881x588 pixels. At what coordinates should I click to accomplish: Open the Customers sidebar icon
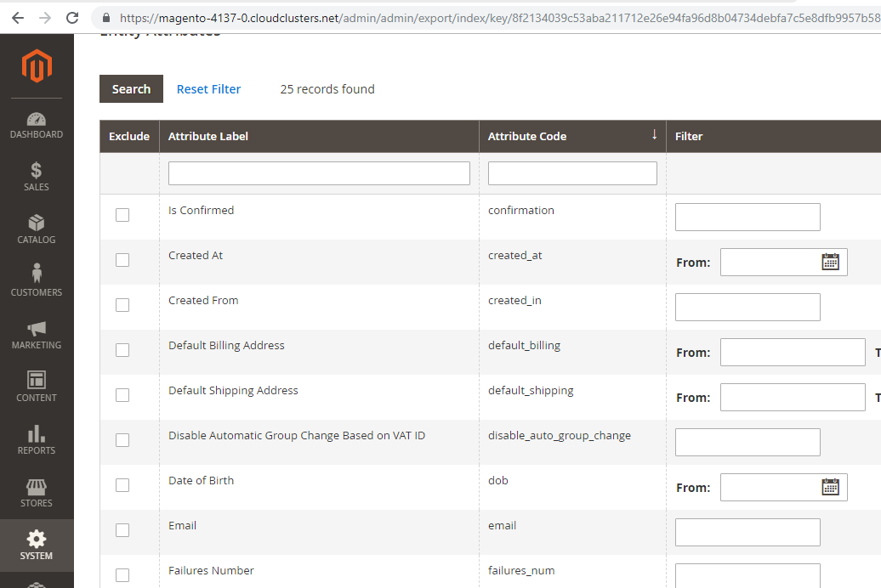(37, 275)
